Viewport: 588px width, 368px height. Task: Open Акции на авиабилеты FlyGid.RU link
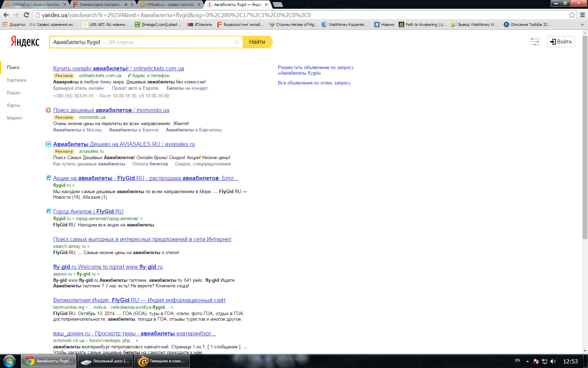coord(146,178)
